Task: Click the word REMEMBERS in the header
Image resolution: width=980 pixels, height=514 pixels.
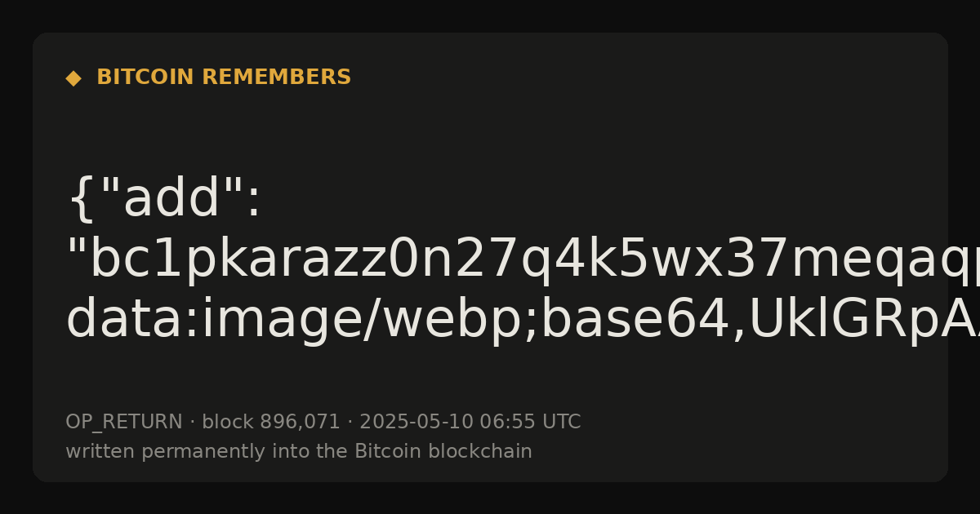Action: (276, 78)
